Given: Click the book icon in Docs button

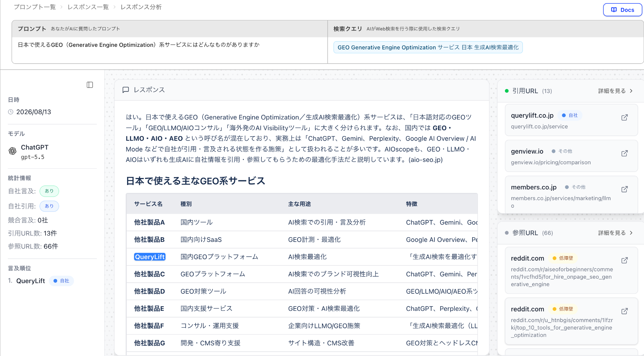Looking at the screenshot, I should (614, 10).
